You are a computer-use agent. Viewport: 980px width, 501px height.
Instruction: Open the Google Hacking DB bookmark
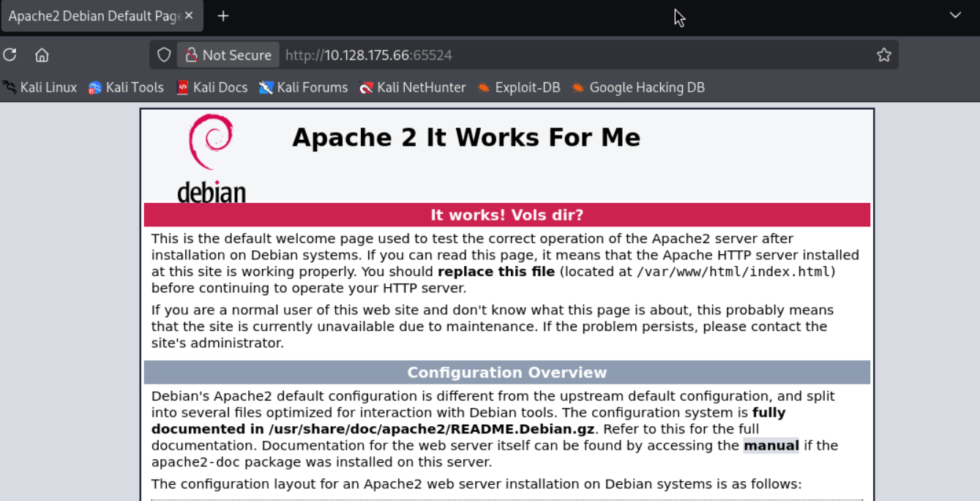[x=638, y=87]
